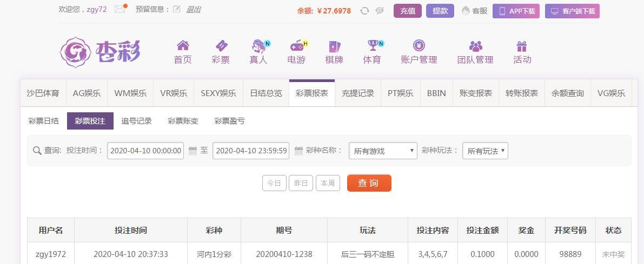Select the 追号记录 sub-tab
644x264 pixels.
(x=136, y=121)
